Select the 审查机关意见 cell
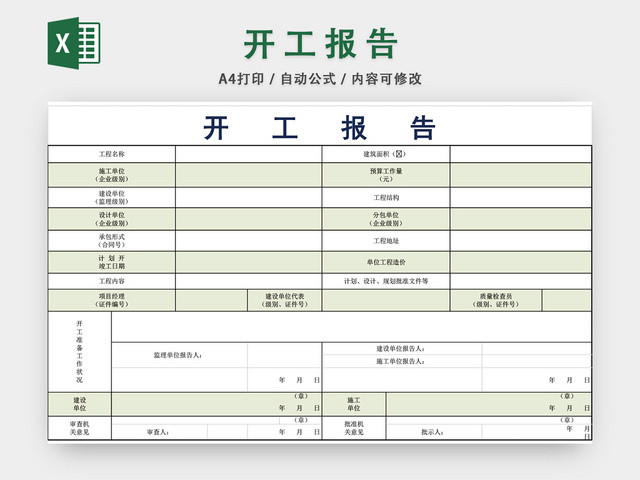This screenshot has height=480, width=640. (x=80, y=428)
